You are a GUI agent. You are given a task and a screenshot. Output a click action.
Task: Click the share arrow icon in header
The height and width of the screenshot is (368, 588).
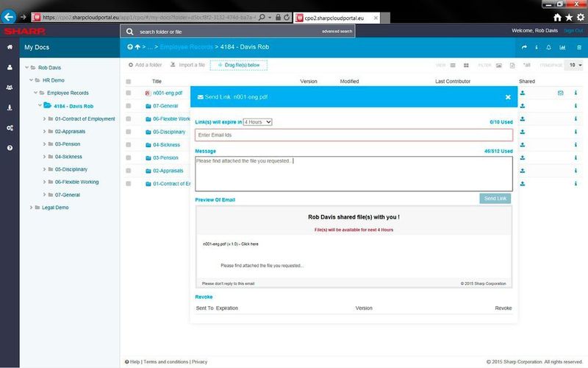click(524, 47)
